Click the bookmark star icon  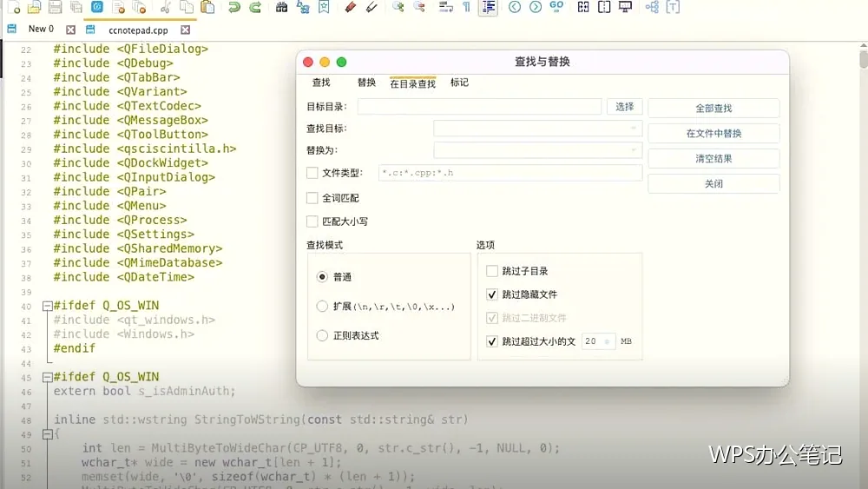click(x=324, y=7)
